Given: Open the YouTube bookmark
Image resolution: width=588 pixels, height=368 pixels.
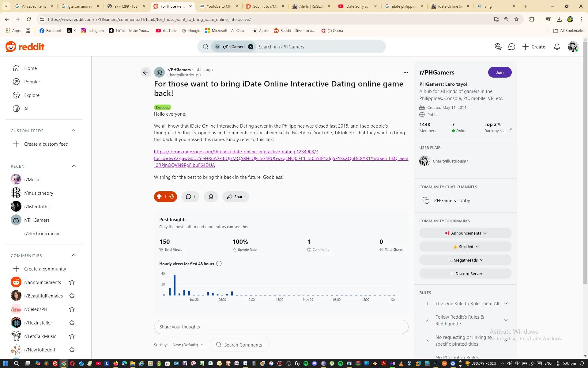Looking at the screenshot, I should 166,31.
